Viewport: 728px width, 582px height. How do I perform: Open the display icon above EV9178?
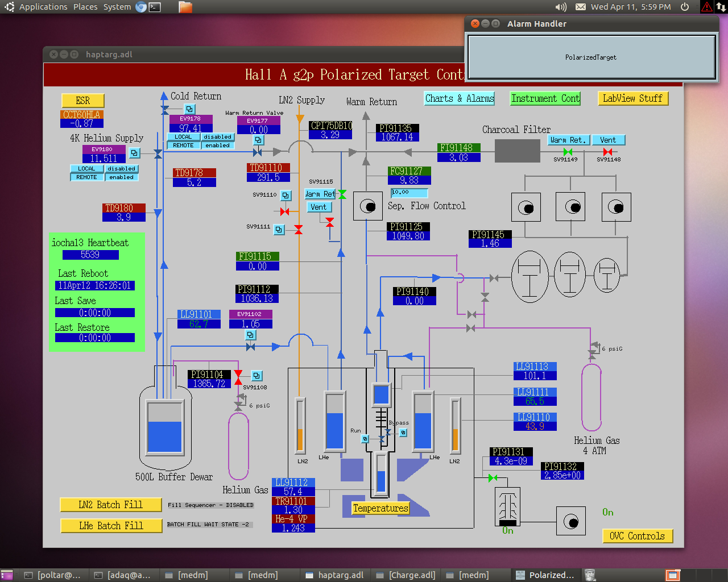190,109
